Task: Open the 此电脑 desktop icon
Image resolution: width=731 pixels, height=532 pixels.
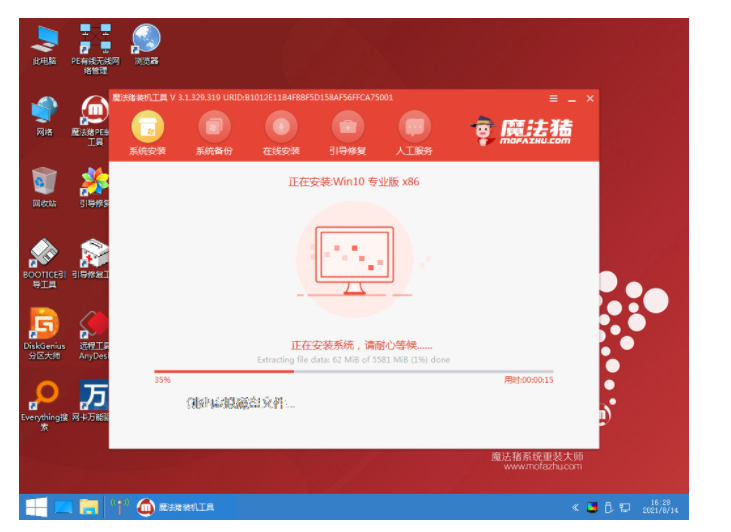Action: pos(44,45)
